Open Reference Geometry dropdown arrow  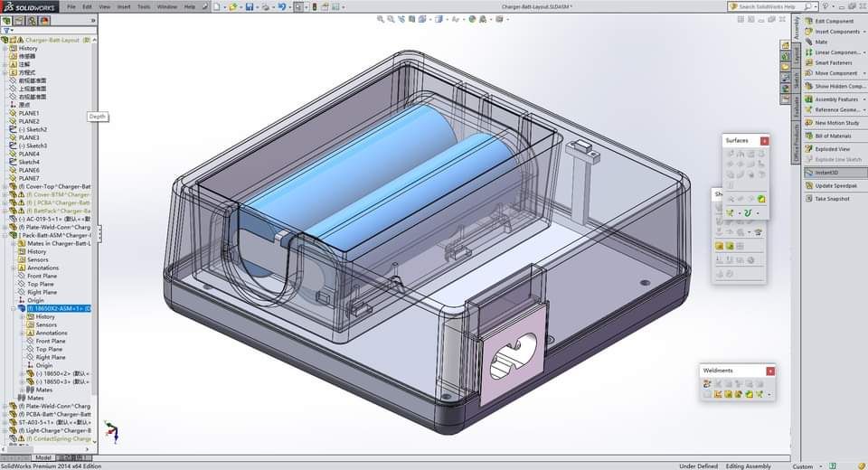864,110
